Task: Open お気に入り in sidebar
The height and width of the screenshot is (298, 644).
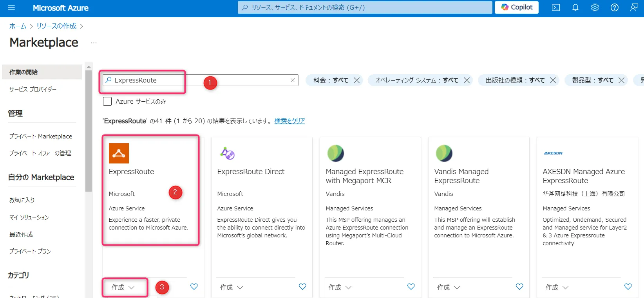Action: pyautogui.click(x=22, y=200)
